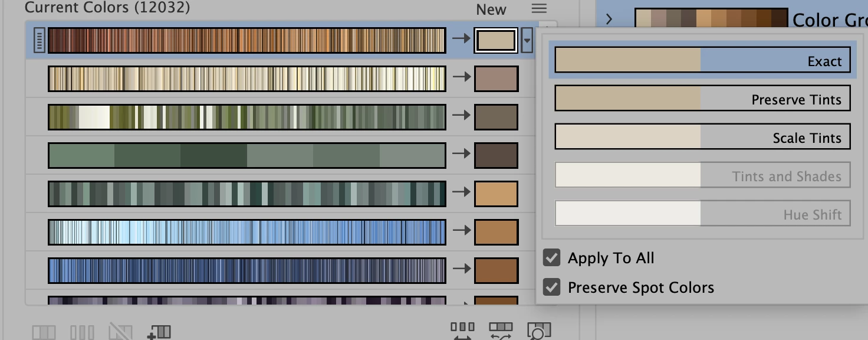The height and width of the screenshot is (340, 868).
Task: Select the dark blue striped colors bar
Action: tap(246, 270)
